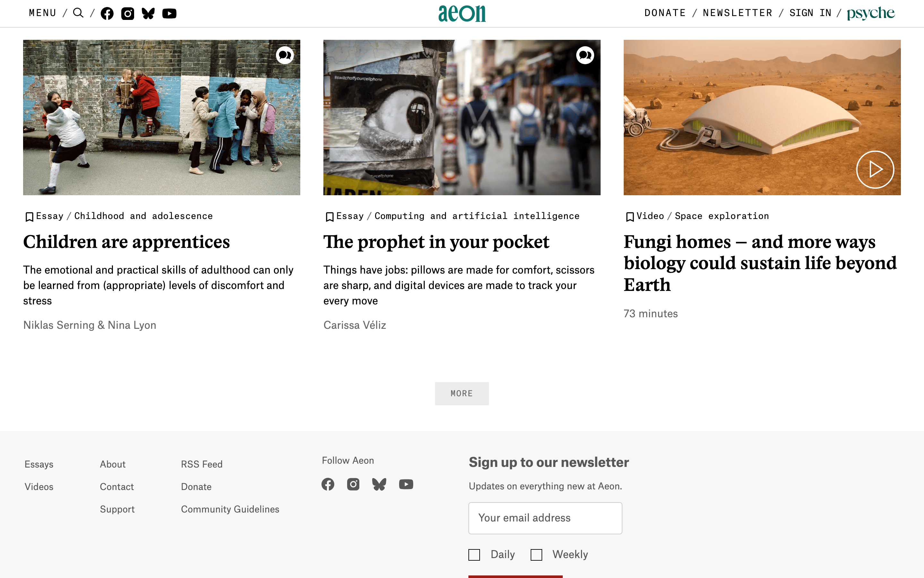924x578 pixels.
Task: Play the Fungi homes video
Action: click(x=875, y=169)
